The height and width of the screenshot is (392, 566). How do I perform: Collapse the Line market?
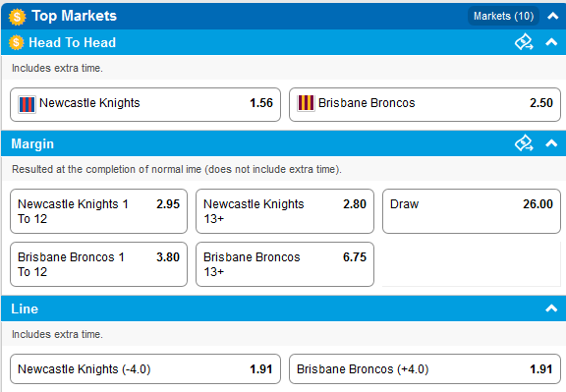point(551,308)
